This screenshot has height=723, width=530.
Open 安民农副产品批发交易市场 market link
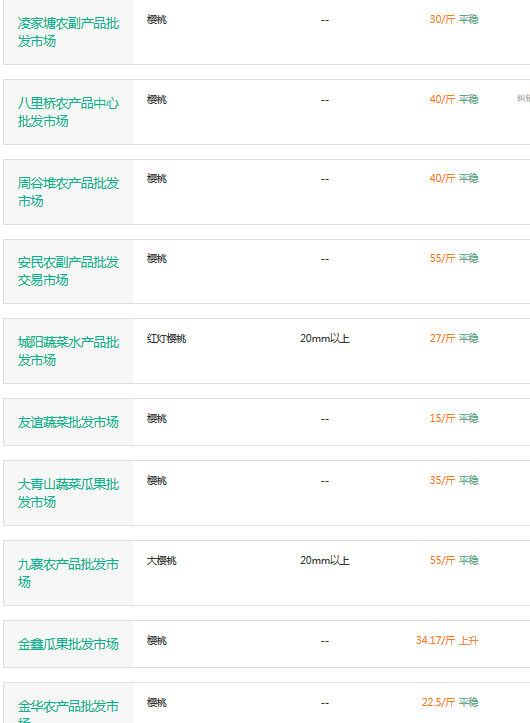click(x=68, y=271)
